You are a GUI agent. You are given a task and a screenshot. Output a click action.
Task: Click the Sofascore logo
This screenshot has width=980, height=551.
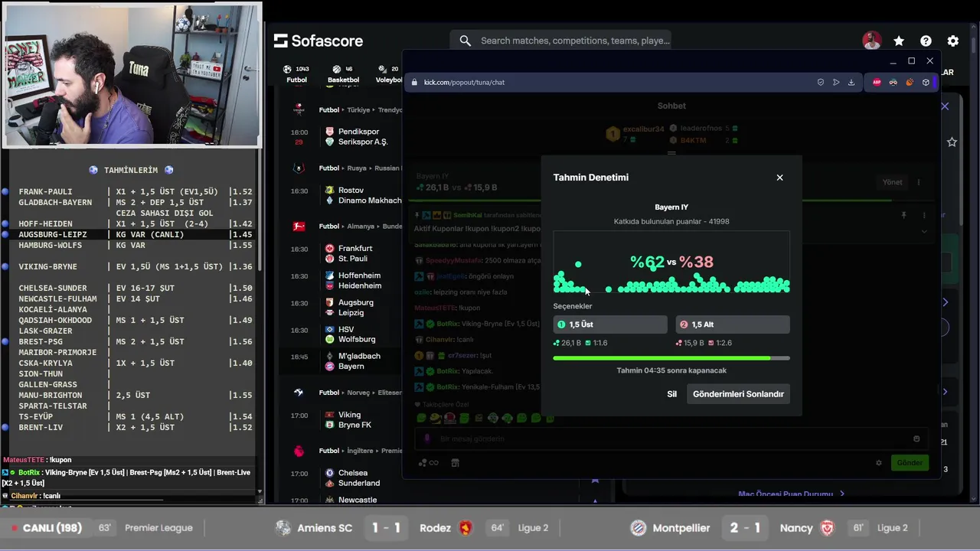coord(318,41)
